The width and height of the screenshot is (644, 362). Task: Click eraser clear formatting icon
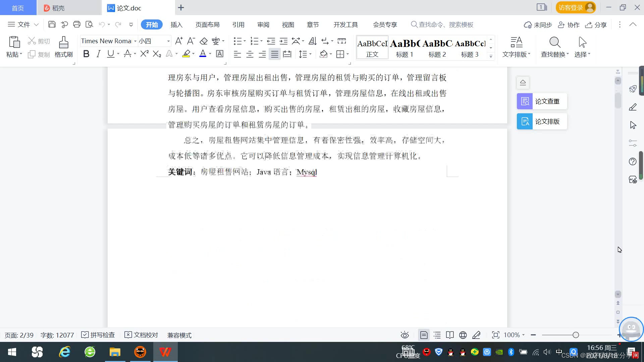(204, 41)
